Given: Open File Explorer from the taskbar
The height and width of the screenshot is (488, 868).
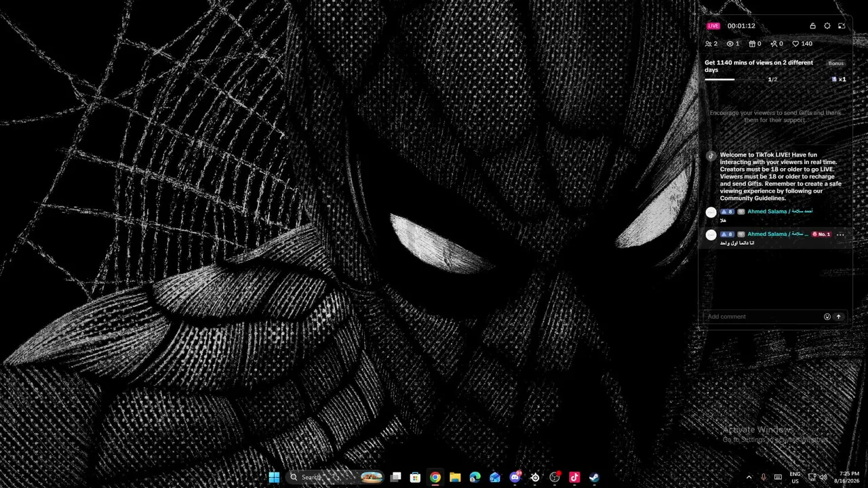Looking at the screenshot, I should 455,477.
